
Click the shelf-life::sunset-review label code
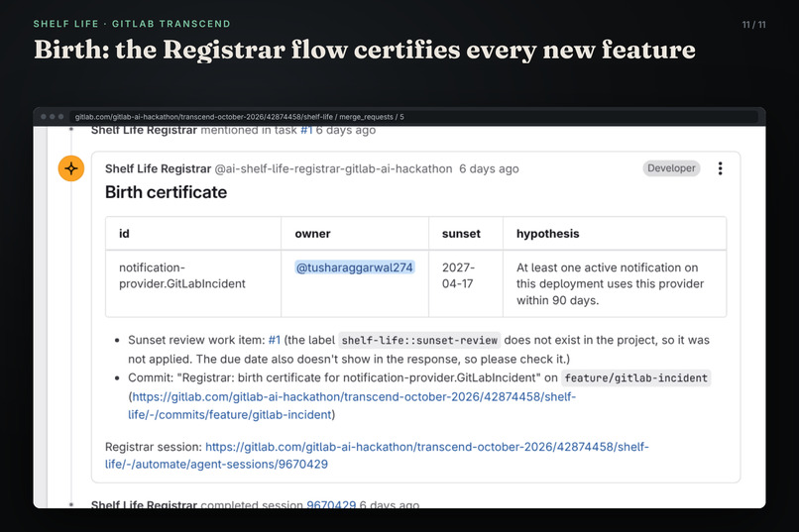pos(419,340)
